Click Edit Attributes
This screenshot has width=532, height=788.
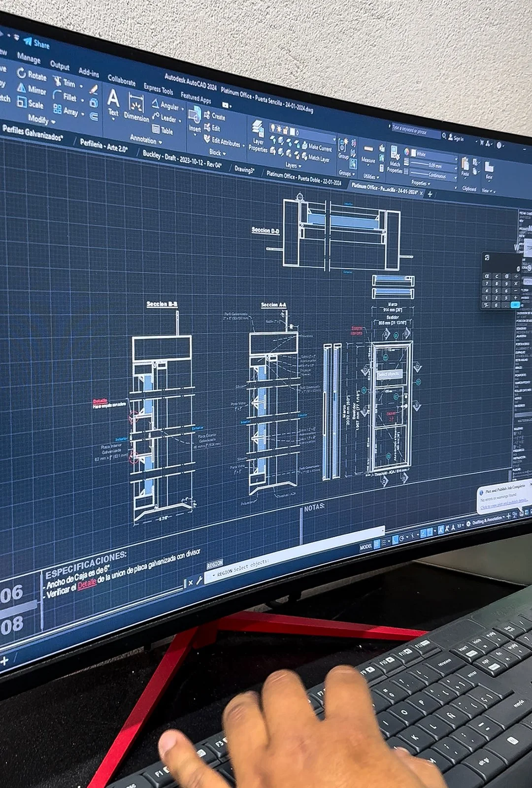click(222, 141)
